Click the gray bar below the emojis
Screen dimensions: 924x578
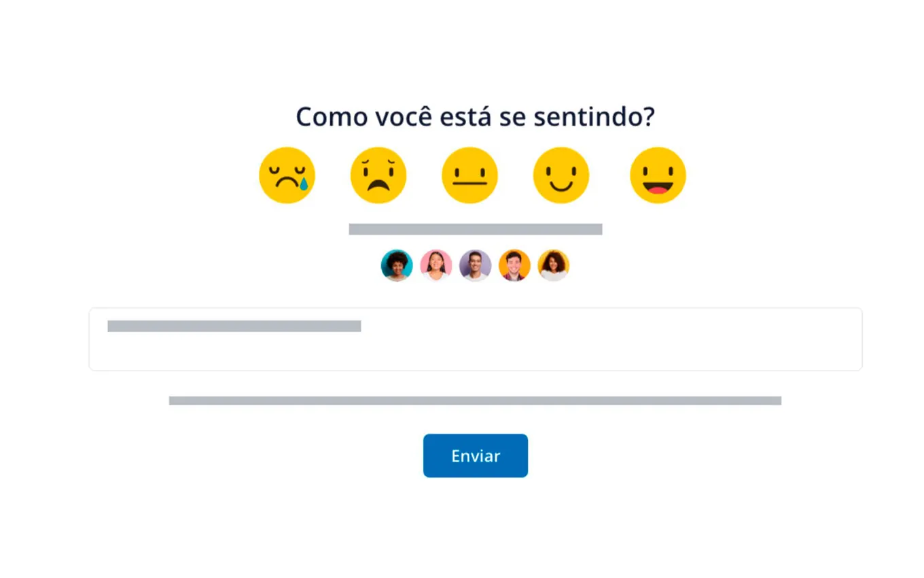(476, 229)
